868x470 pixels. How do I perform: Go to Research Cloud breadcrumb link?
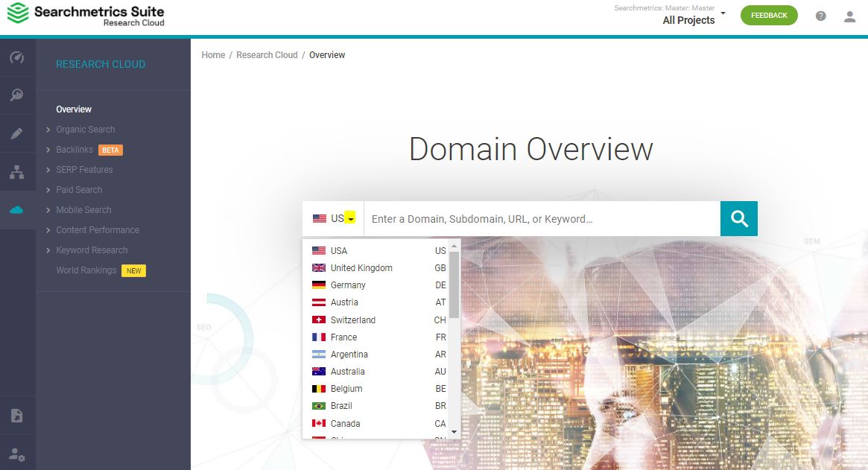pos(267,55)
